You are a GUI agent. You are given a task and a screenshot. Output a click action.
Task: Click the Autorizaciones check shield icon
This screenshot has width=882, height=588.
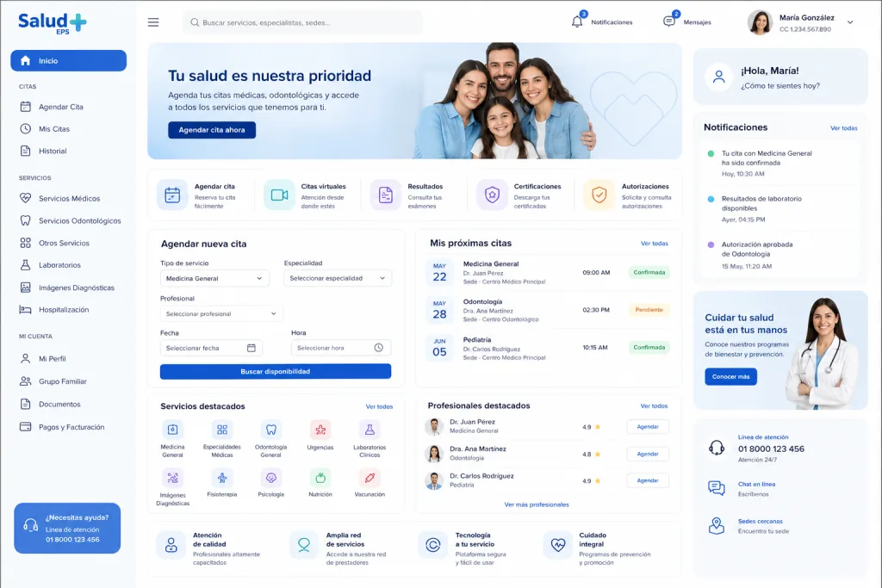(599, 195)
